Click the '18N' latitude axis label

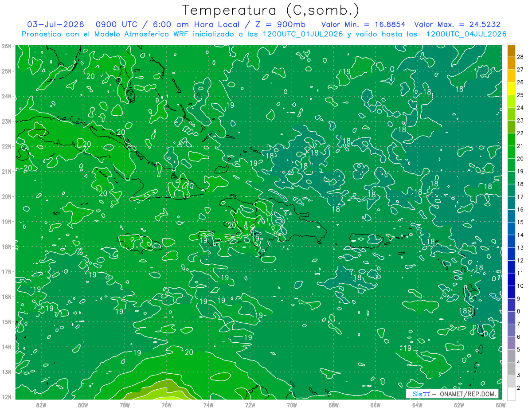coord(6,247)
